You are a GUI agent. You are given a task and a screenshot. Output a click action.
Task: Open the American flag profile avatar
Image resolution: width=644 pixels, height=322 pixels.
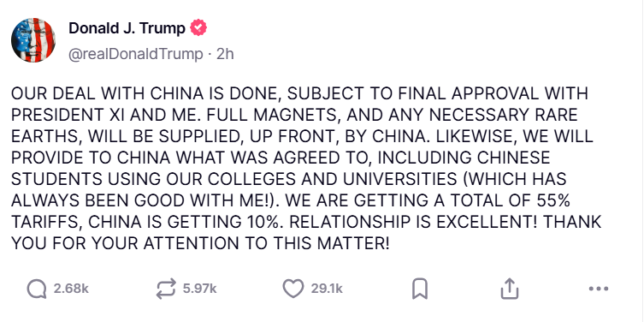point(33,40)
